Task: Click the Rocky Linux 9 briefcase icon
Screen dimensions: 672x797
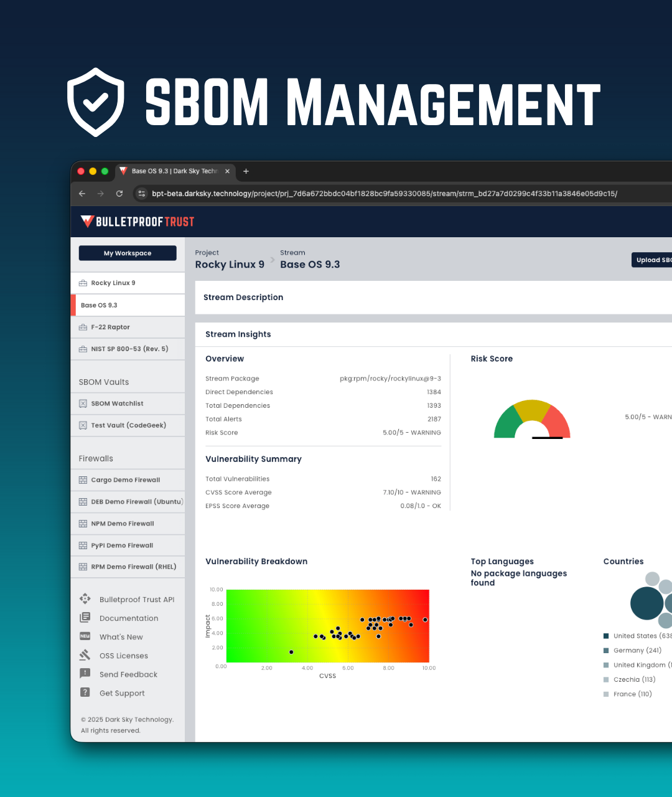Action: pyautogui.click(x=83, y=283)
